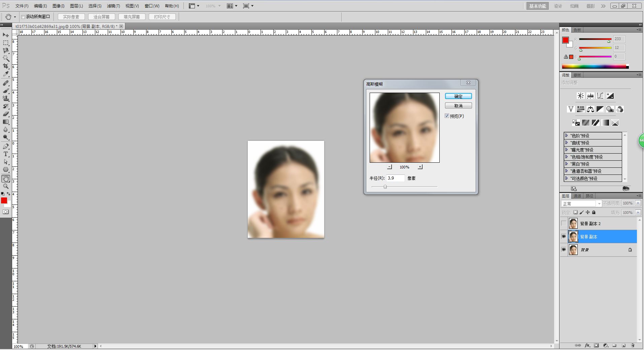
Task: Toggle the 预览(P) preview checkbox
Action: click(x=447, y=116)
